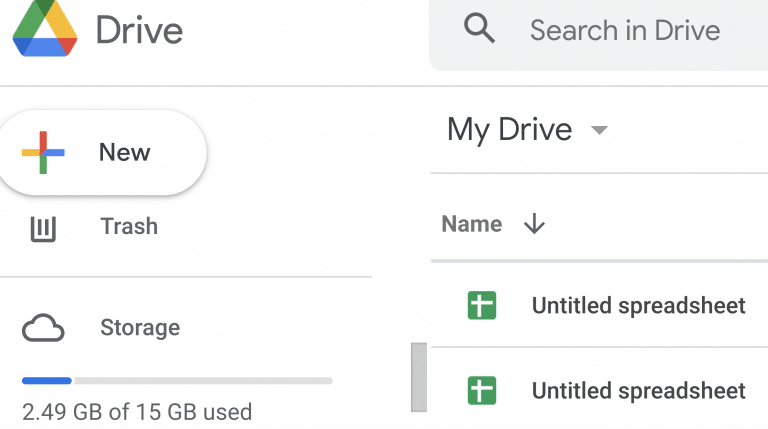The width and height of the screenshot is (768, 429).
Task: Open the Trash section
Action: pyautogui.click(x=129, y=226)
